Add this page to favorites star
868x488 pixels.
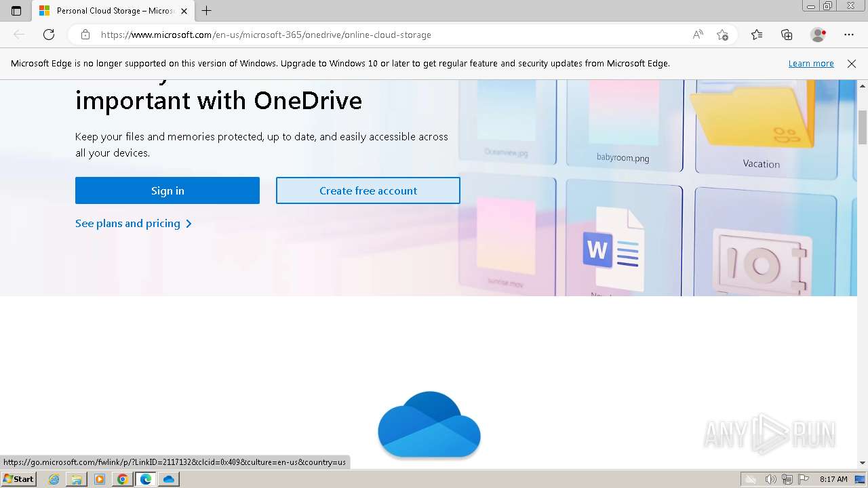(x=723, y=35)
